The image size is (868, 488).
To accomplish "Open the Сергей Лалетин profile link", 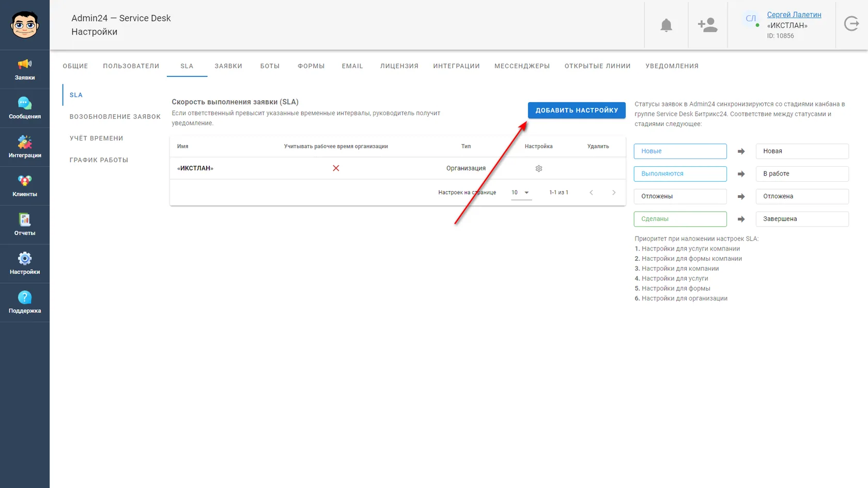I will [x=794, y=14].
